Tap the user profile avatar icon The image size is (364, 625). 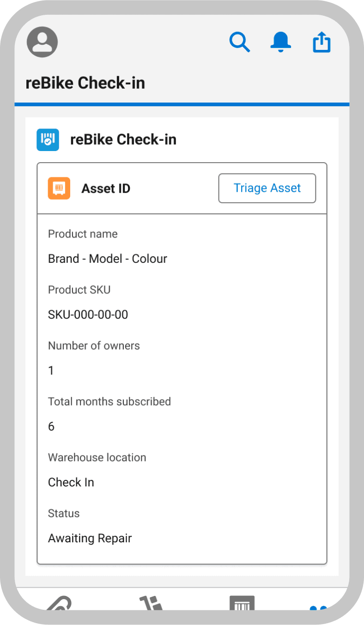(x=42, y=42)
